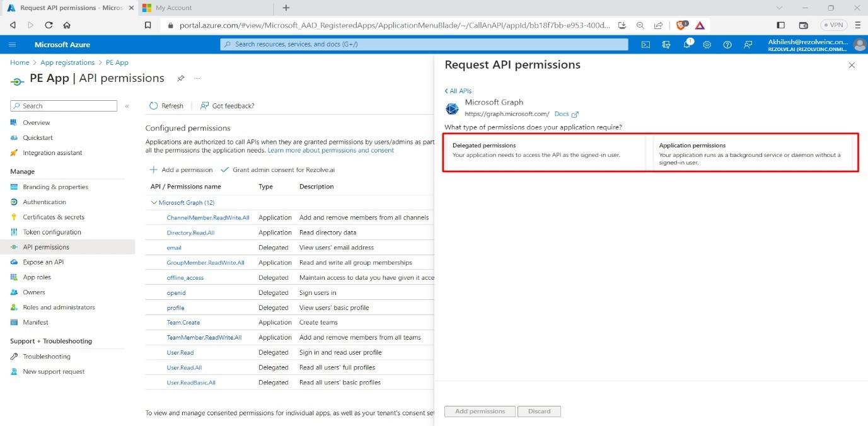Collapse the left navigation menu
The width and height of the screenshot is (868, 426).
127,106
